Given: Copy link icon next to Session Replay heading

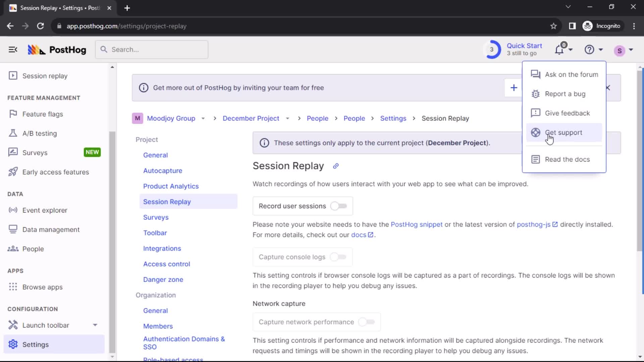Looking at the screenshot, I should tap(336, 166).
